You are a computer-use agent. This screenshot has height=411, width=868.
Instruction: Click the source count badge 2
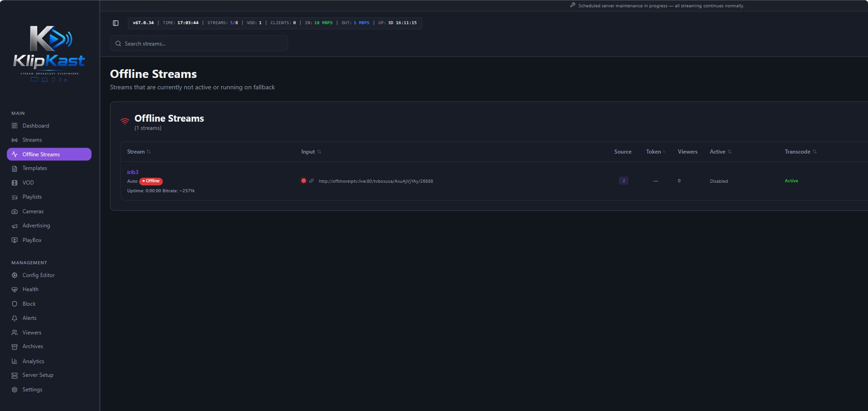coord(623,181)
